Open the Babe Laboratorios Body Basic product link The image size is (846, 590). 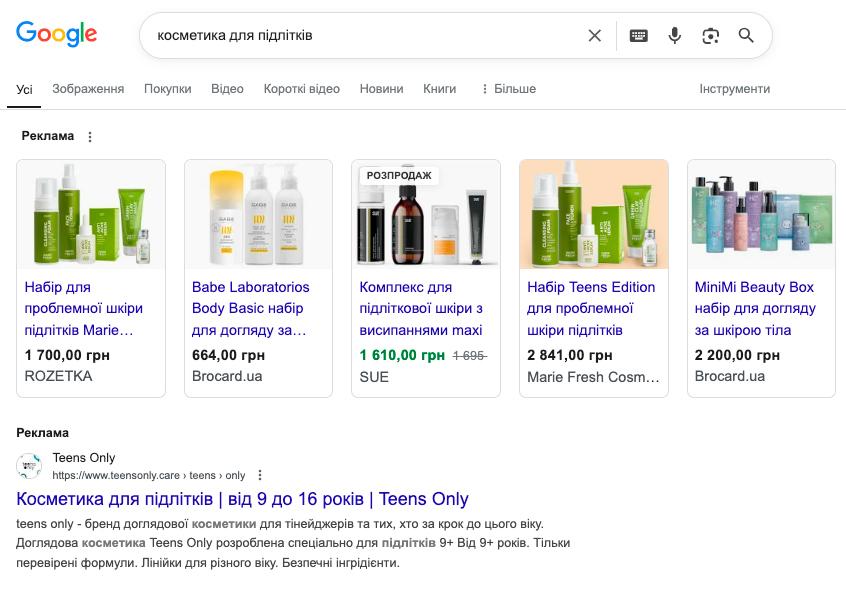pyautogui.click(x=250, y=308)
